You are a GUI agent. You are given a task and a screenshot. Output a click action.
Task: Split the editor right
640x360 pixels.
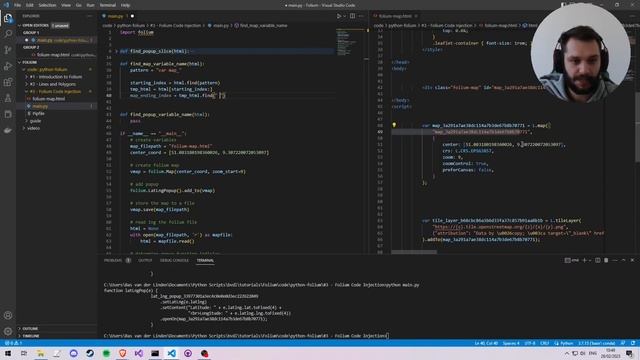point(352,16)
